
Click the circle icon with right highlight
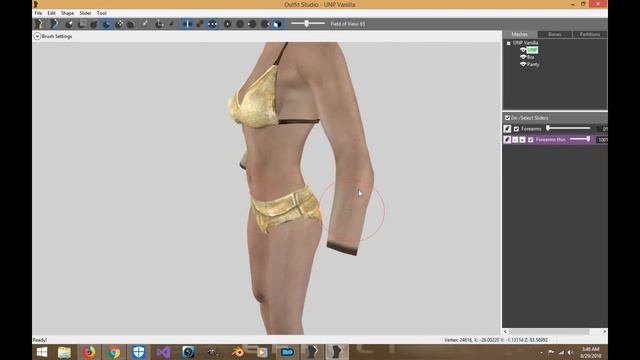pyautogui.click(x=265, y=24)
